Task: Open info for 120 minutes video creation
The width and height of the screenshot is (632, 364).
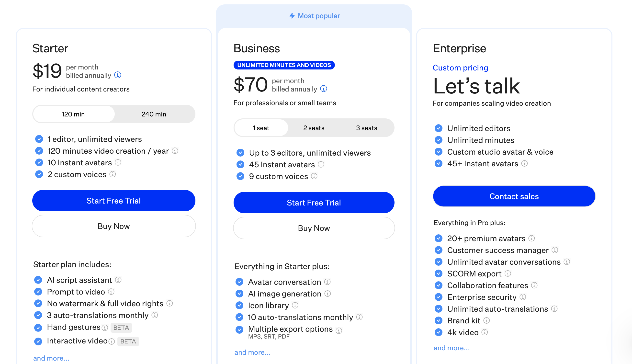Action: 175,151
